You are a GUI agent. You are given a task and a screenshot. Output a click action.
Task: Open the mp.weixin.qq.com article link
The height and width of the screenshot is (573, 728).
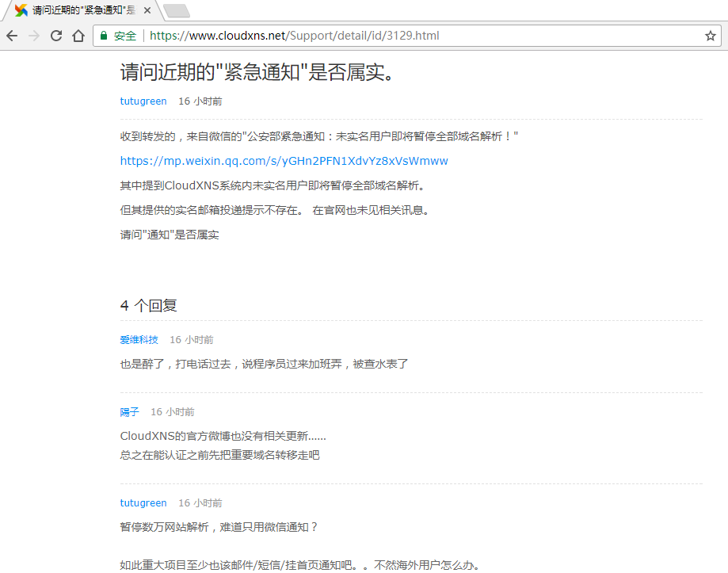284,161
